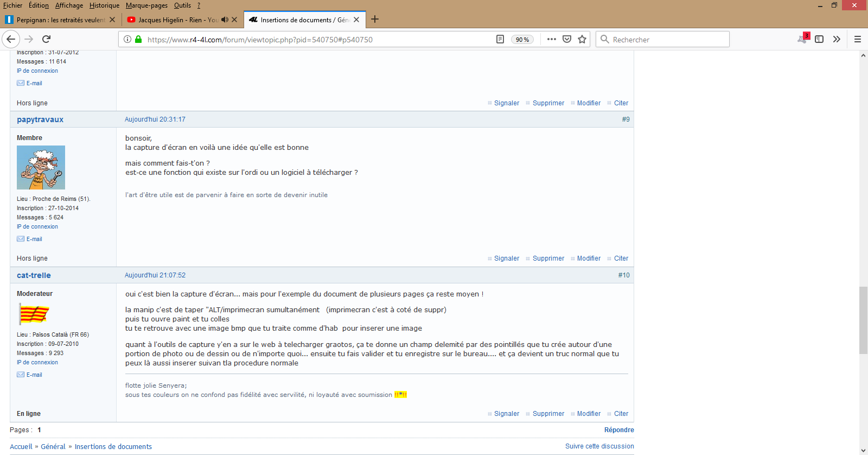Open post timestamp Aujourd'hui 20:31:17
Screen dimensions: 868x455
(x=155, y=119)
